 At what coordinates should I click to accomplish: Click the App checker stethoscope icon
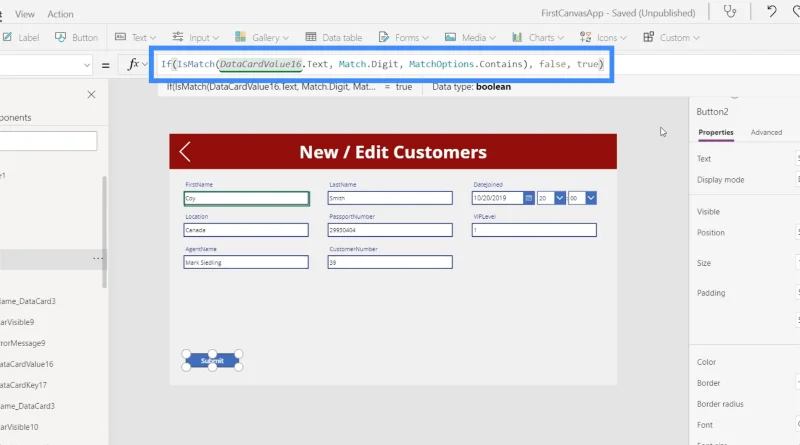[730, 12]
